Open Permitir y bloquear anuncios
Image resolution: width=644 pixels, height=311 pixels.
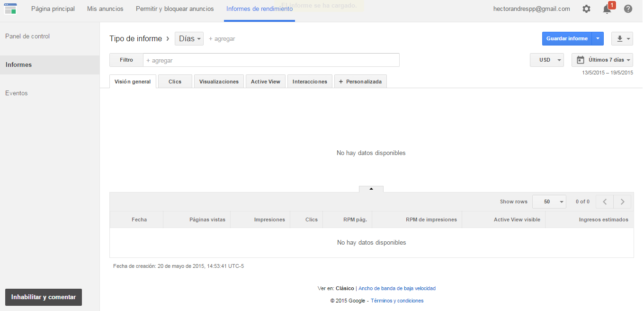(x=175, y=9)
